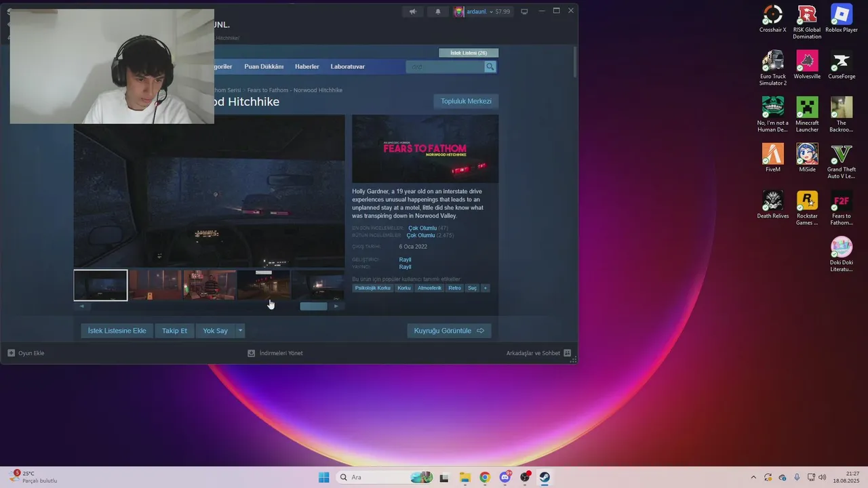Click the Atmosferik tag
Viewport: 868px width, 488px height.
click(x=429, y=288)
